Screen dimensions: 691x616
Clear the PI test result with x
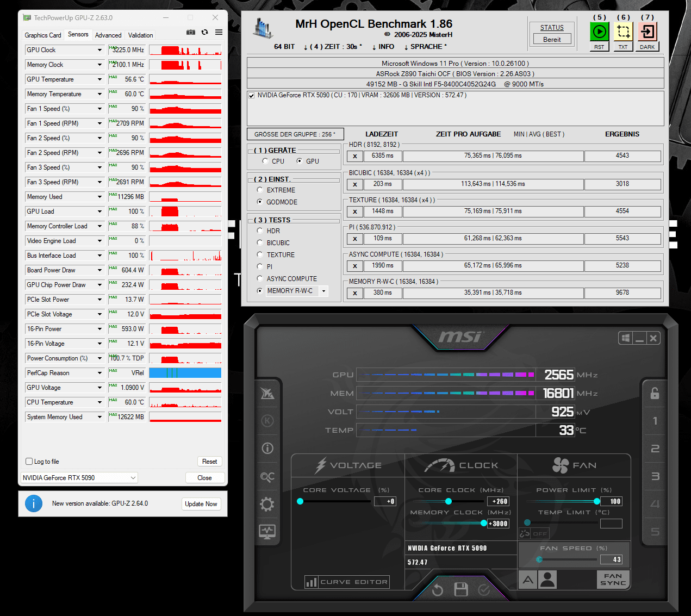click(x=355, y=239)
